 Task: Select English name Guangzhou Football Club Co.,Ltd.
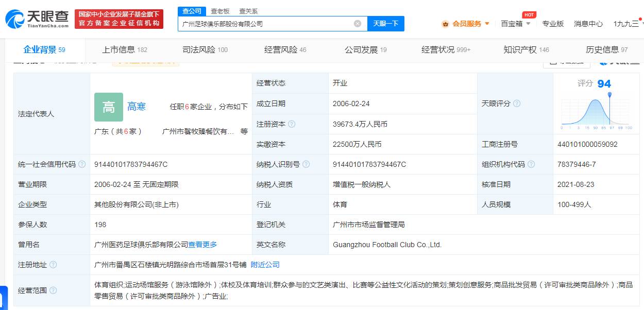tap(387, 245)
